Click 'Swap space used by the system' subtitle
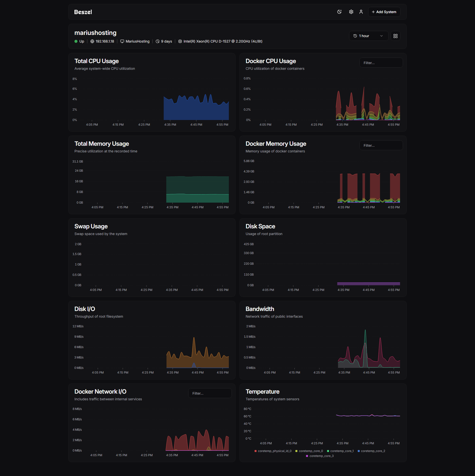 (x=101, y=234)
